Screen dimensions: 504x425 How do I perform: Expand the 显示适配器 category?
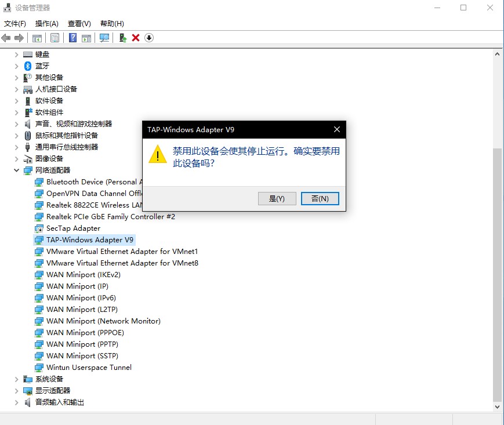click(x=16, y=391)
